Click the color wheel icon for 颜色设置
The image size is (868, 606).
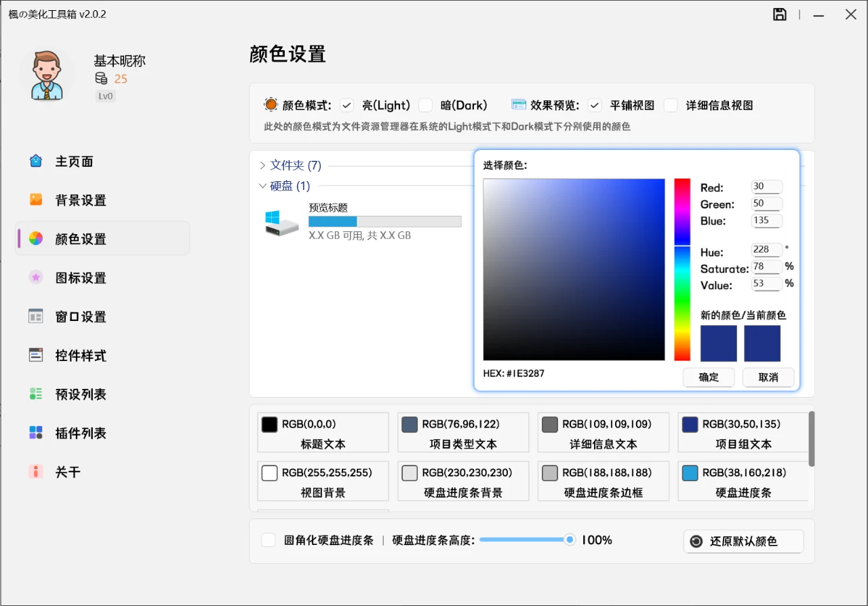pos(36,239)
